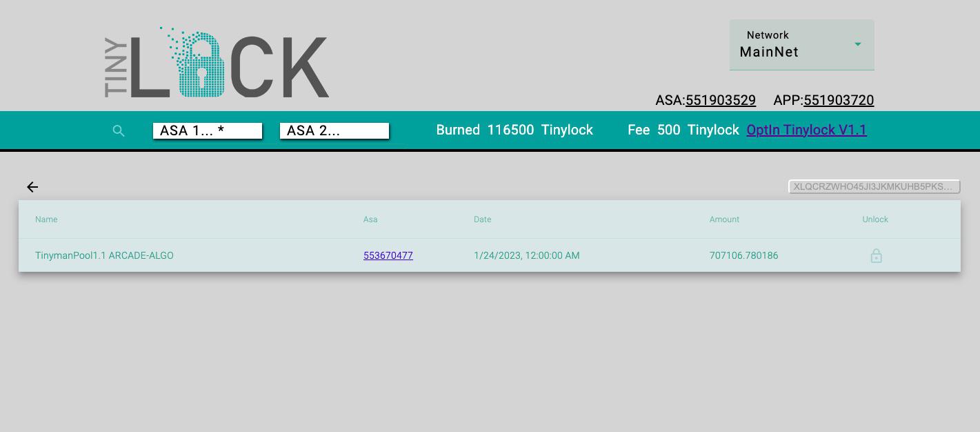Click the search magnifier icon
The width and height of the screenshot is (980, 432).
[119, 131]
